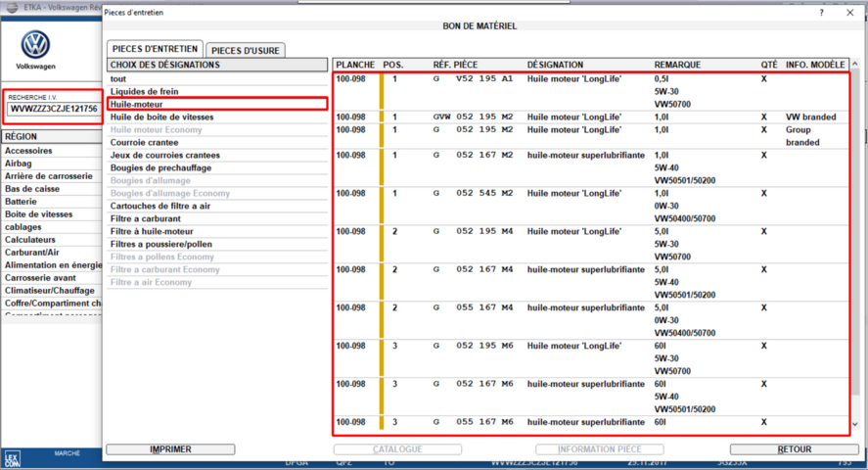Click greyed 'Huile moteur Economy' entry
868x470 pixels.
pyautogui.click(x=217, y=129)
